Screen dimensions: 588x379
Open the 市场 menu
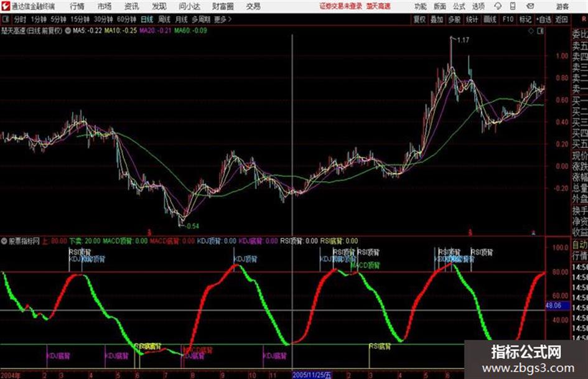[x=105, y=6]
